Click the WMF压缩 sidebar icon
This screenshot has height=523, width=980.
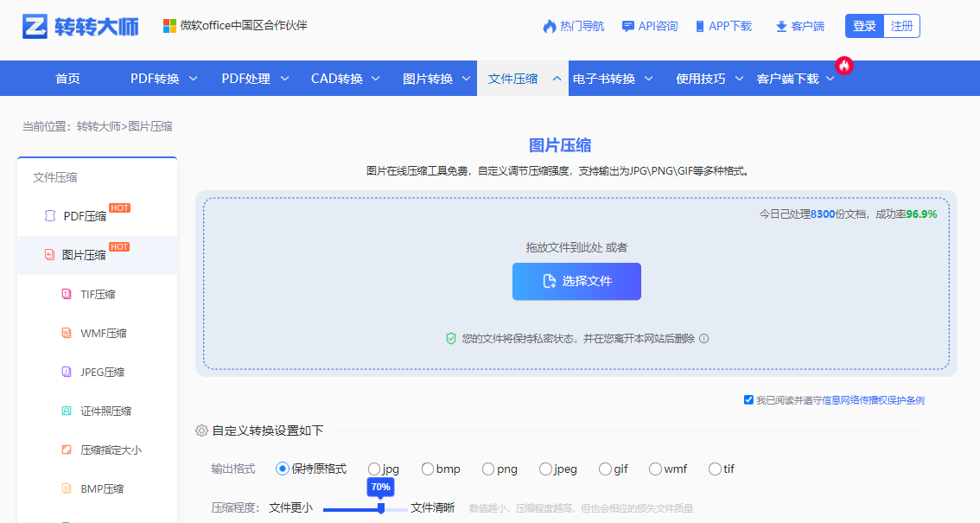click(67, 333)
